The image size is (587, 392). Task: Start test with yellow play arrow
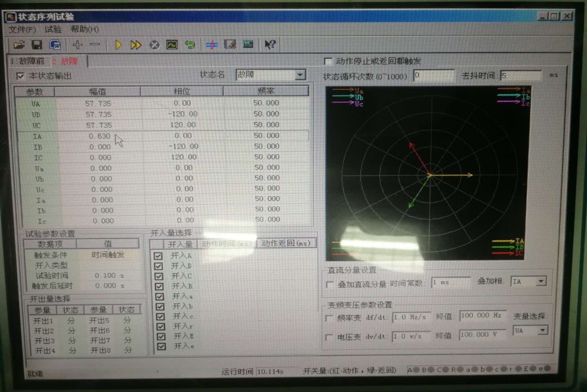click(118, 44)
